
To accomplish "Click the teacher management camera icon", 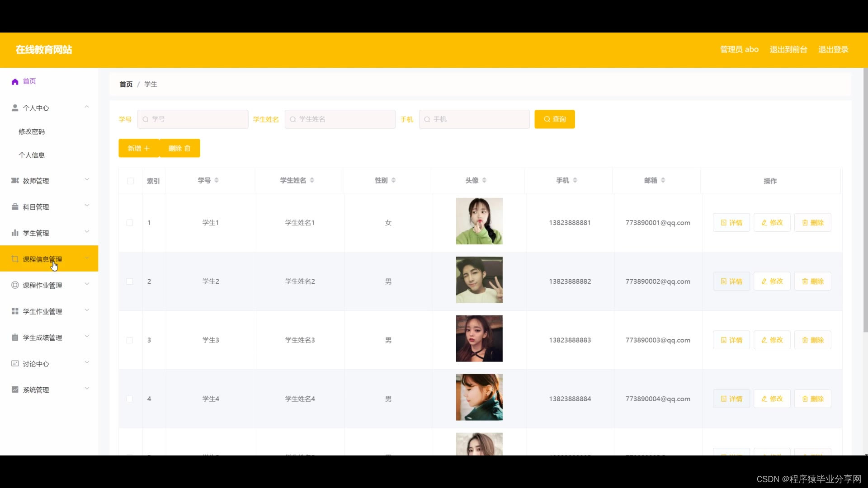I will coord(15,180).
